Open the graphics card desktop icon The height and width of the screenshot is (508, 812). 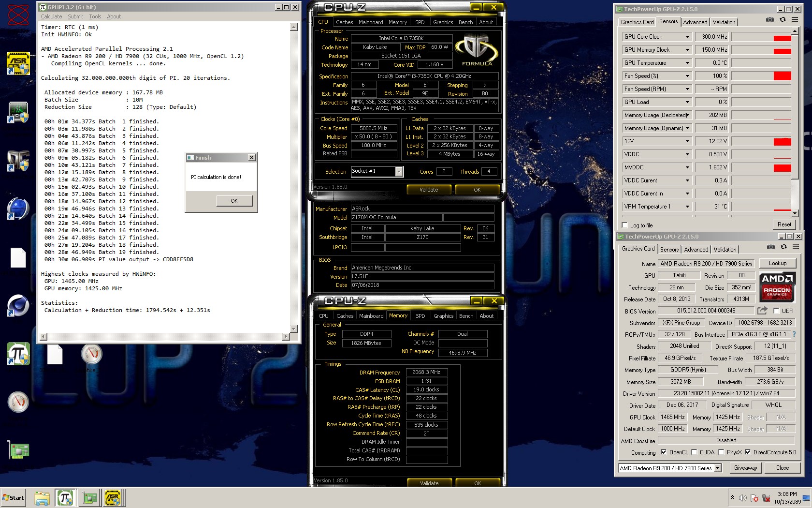point(18,450)
